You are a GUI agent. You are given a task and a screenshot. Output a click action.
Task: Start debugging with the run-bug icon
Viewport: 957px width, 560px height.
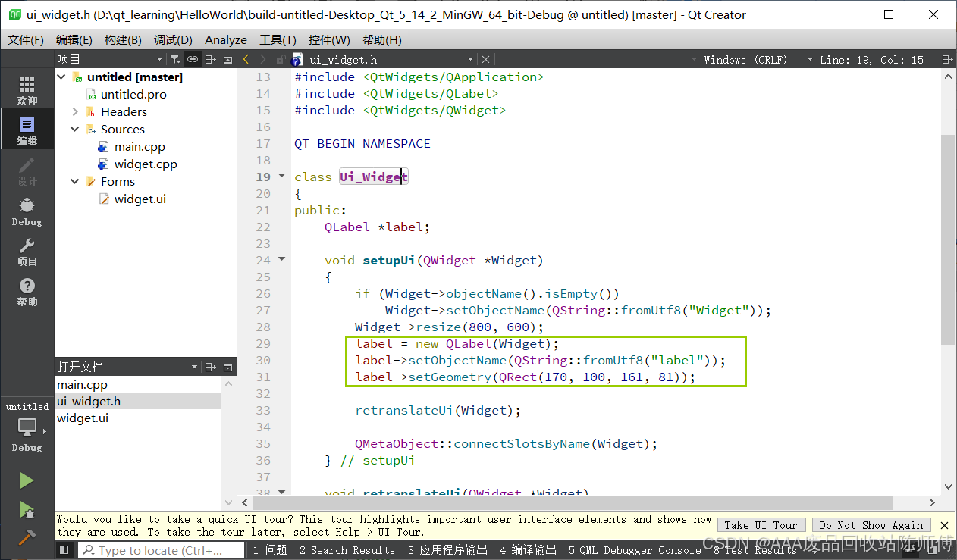(27, 509)
